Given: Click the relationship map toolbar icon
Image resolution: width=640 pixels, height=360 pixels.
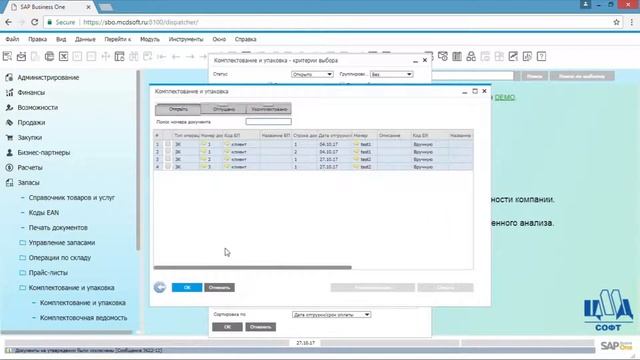Looking at the screenshot, I should [471, 56].
